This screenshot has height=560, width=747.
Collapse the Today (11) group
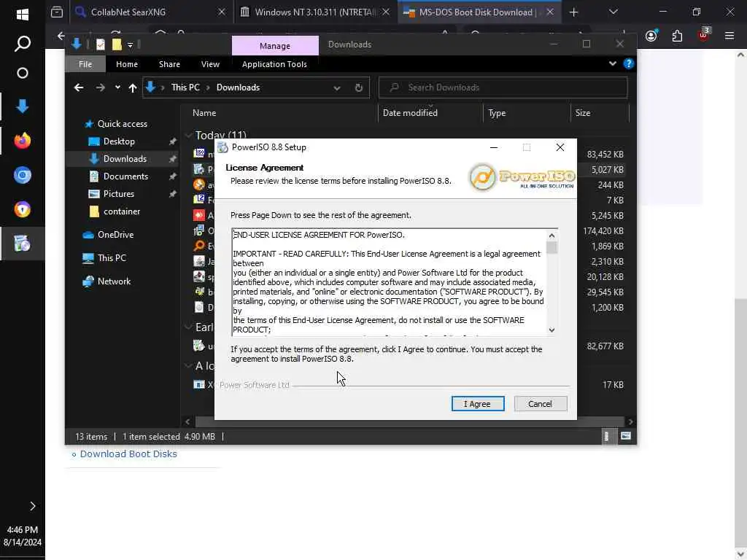tap(189, 136)
